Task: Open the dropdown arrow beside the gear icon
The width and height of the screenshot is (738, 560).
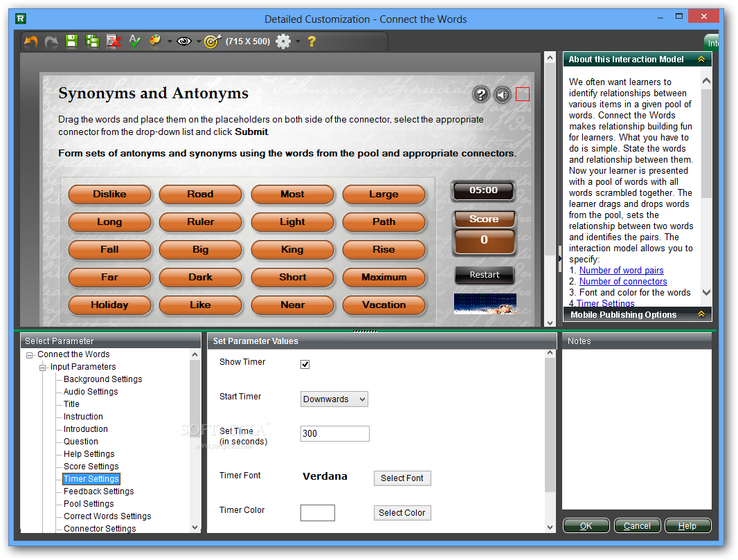Action: [x=298, y=42]
